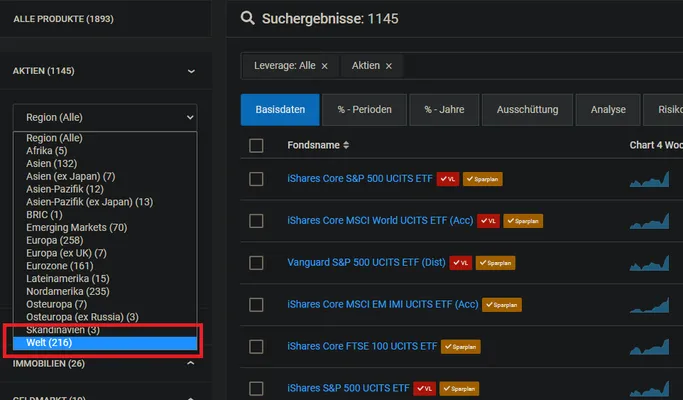Open iShares Core S&P 500 UCITS ETF link

(x=360, y=179)
